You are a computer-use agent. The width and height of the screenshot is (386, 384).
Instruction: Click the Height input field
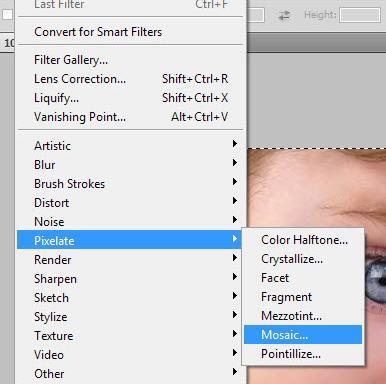pyautogui.click(x=360, y=15)
